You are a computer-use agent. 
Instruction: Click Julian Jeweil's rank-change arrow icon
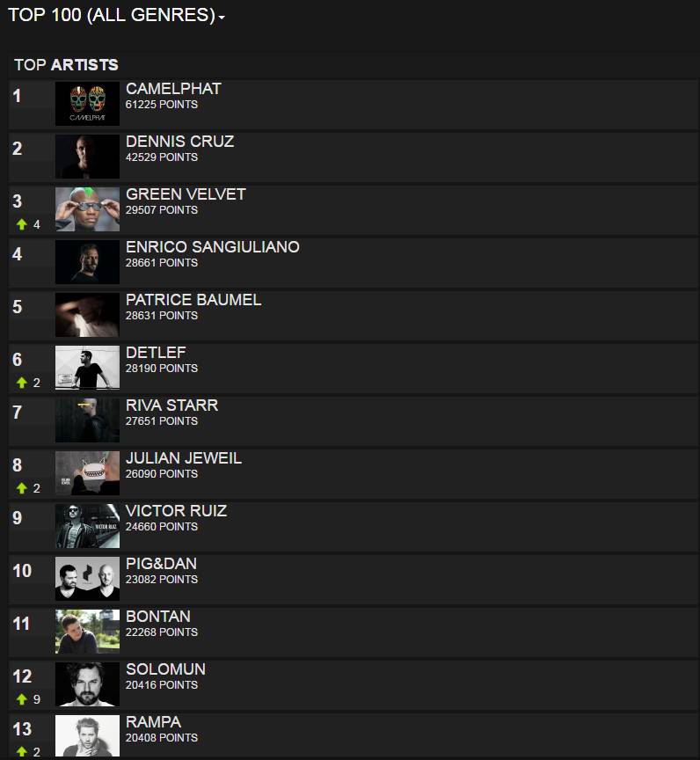(22, 488)
